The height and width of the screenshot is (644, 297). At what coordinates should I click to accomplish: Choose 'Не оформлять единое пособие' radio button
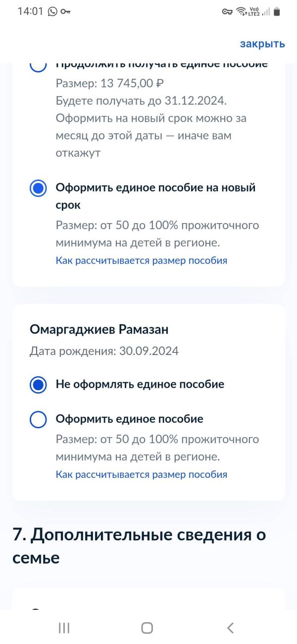tap(38, 384)
